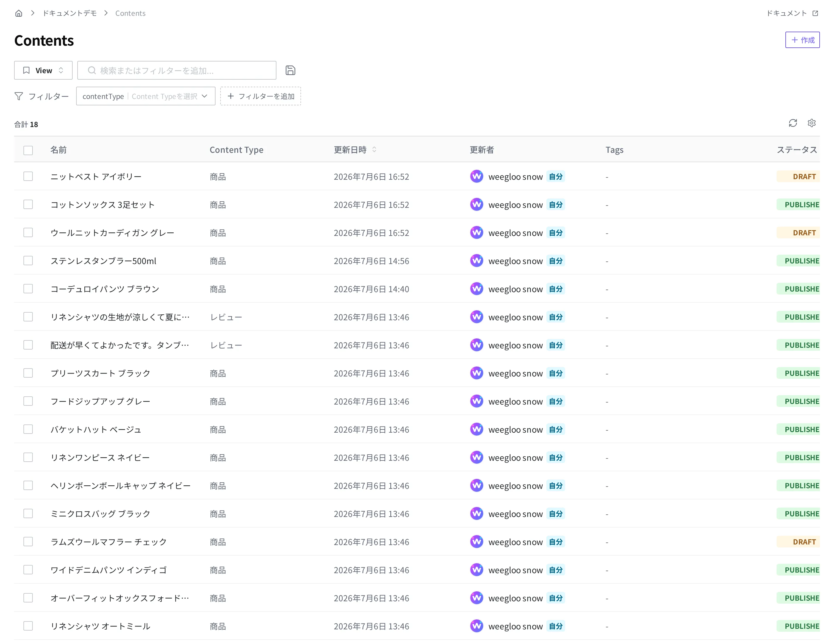834x644 pixels.
Task: Click weegloo avatar in バケットハット ベージュ row
Action: pyautogui.click(x=476, y=429)
